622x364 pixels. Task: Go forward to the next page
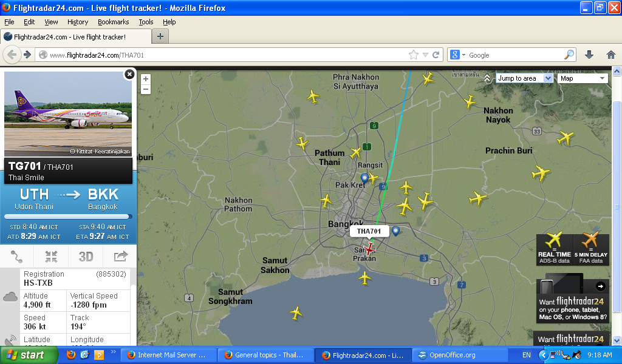(27, 55)
